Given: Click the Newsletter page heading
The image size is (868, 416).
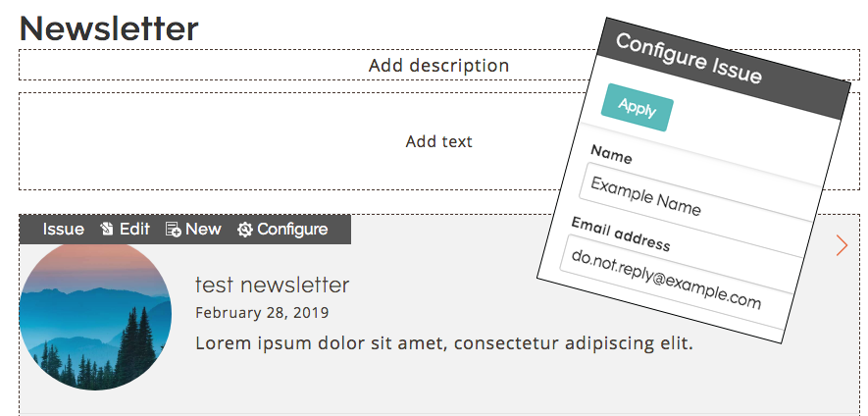Looking at the screenshot, I should point(109,28).
